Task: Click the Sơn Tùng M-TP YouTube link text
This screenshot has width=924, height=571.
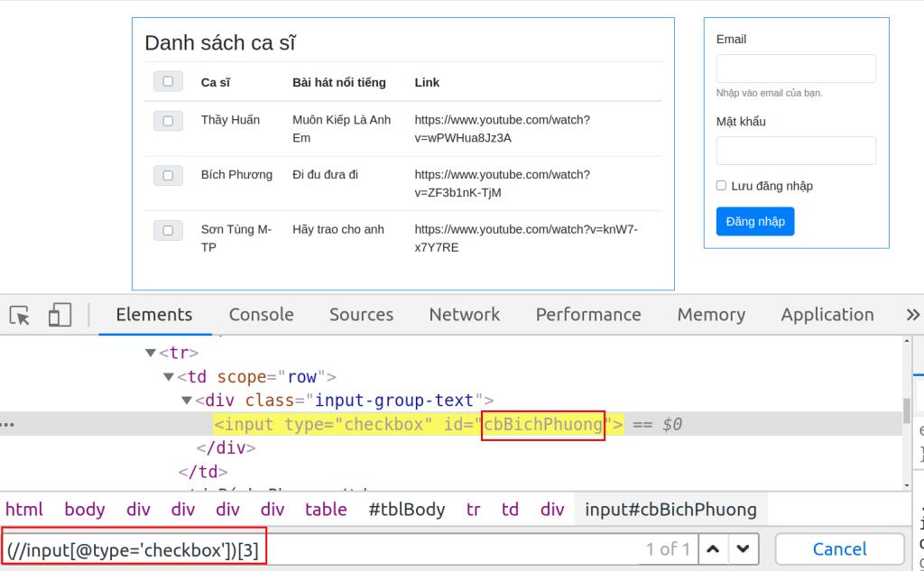Action: point(526,239)
